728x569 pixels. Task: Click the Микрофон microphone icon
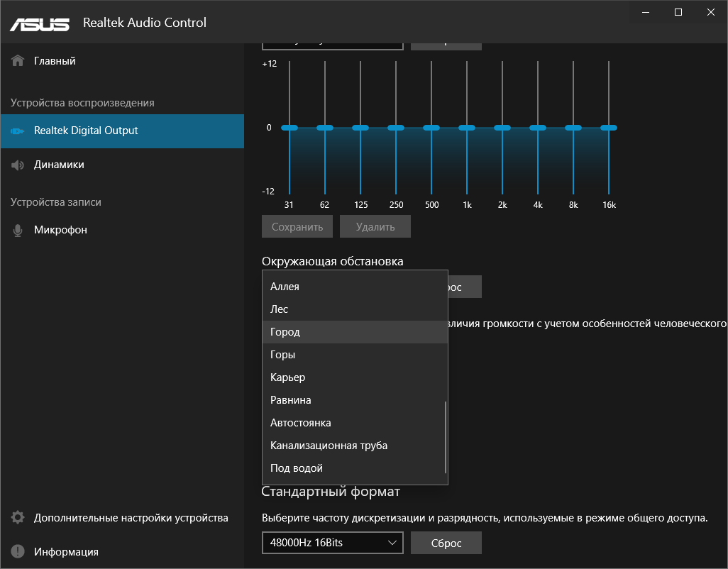(17, 229)
